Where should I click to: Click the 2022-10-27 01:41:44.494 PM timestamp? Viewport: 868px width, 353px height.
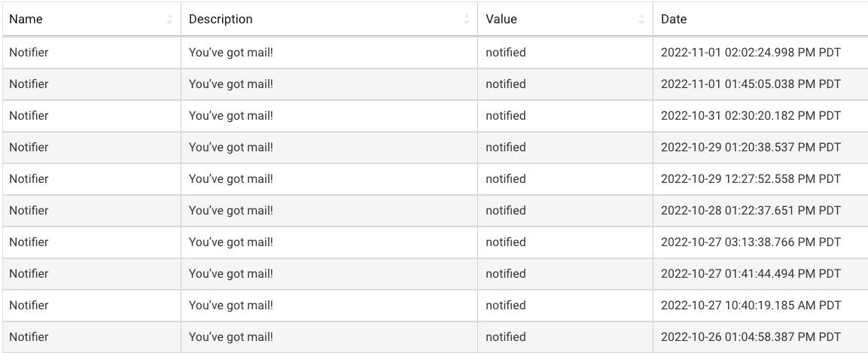(750, 274)
